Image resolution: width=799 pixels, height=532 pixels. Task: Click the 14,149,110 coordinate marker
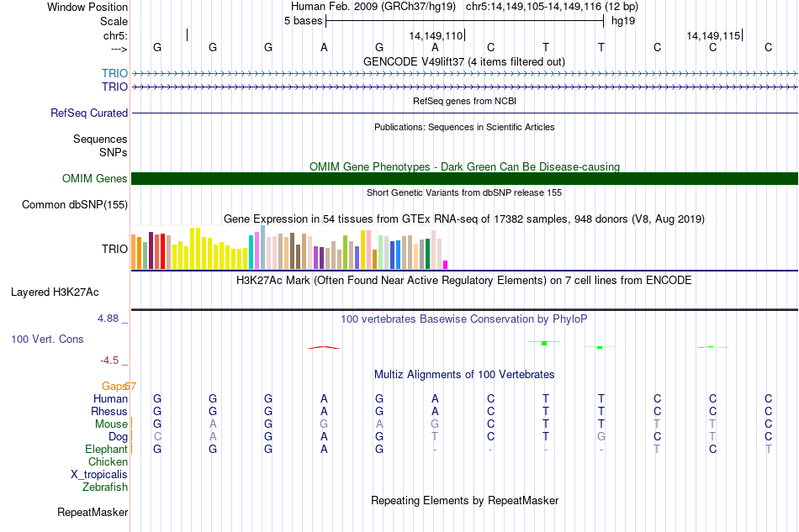click(436, 35)
